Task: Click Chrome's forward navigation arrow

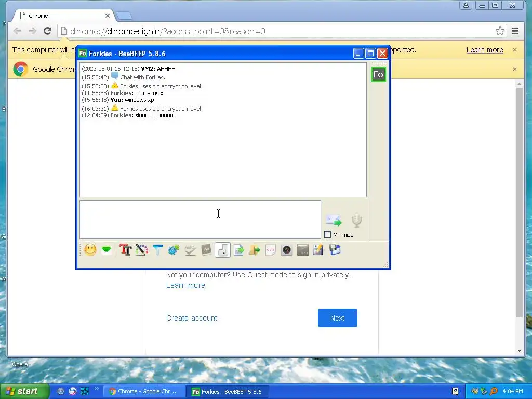Action: [x=32, y=31]
